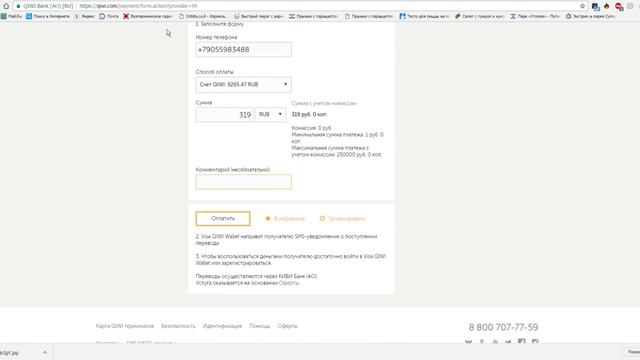Click the amount field showing 319
Image resolution: width=640 pixels, height=360 pixels.
[x=224, y=115]
